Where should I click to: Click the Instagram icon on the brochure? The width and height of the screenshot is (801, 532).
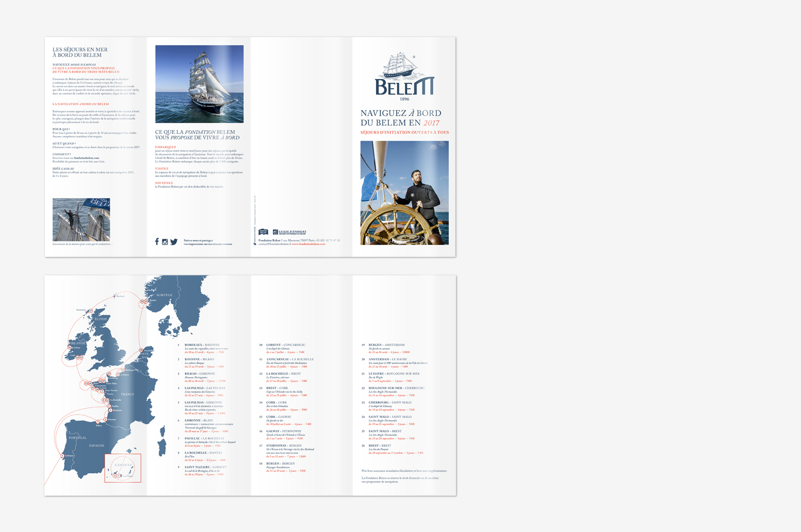coord(165,242)
